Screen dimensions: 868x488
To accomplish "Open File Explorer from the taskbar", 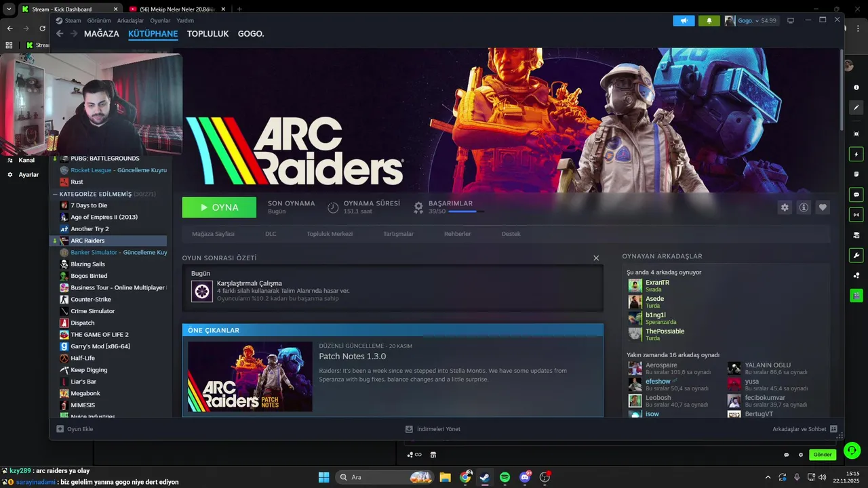I will [x=445, y=477].
